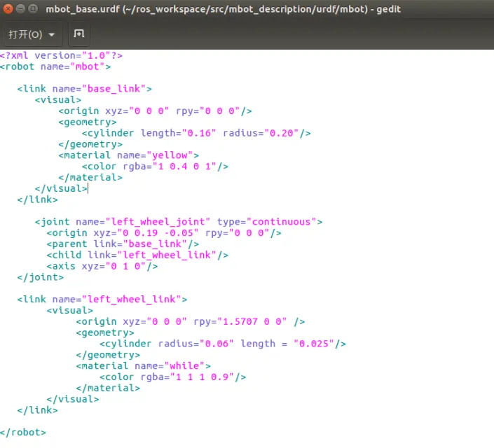This screenshot has width=494, height=448.
Task: Select the gedit title bar text
Action: (x=223, y=9)
